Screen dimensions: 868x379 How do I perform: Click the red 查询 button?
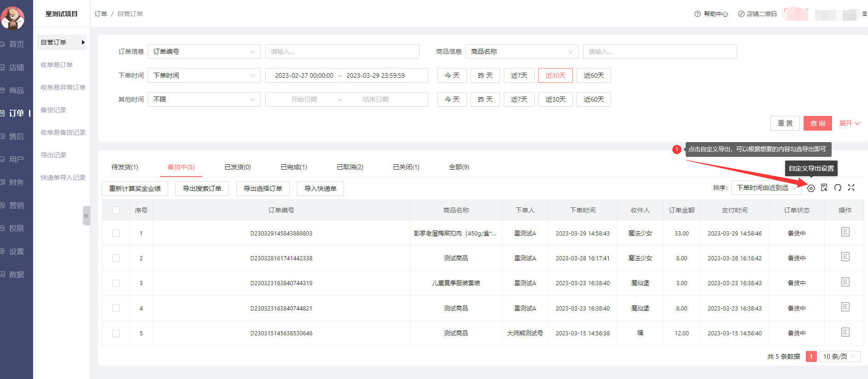pos(817,123)
